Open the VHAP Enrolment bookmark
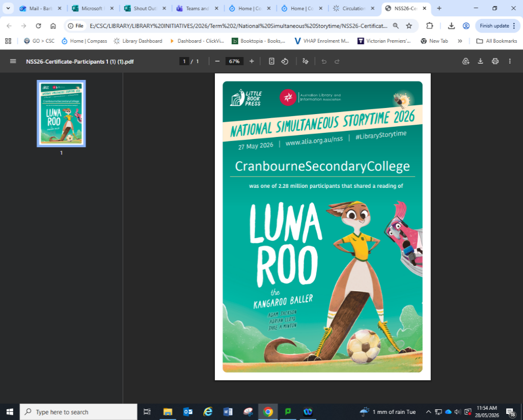The width and height of the screenshot is (523, 420). (x=321, y=41)
